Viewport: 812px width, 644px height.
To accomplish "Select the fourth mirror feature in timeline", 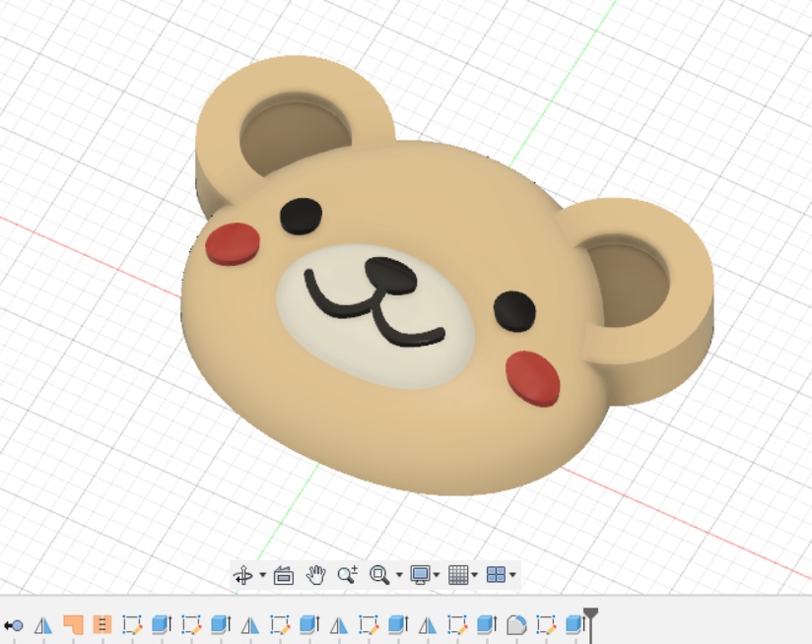I will pos(428,625).
